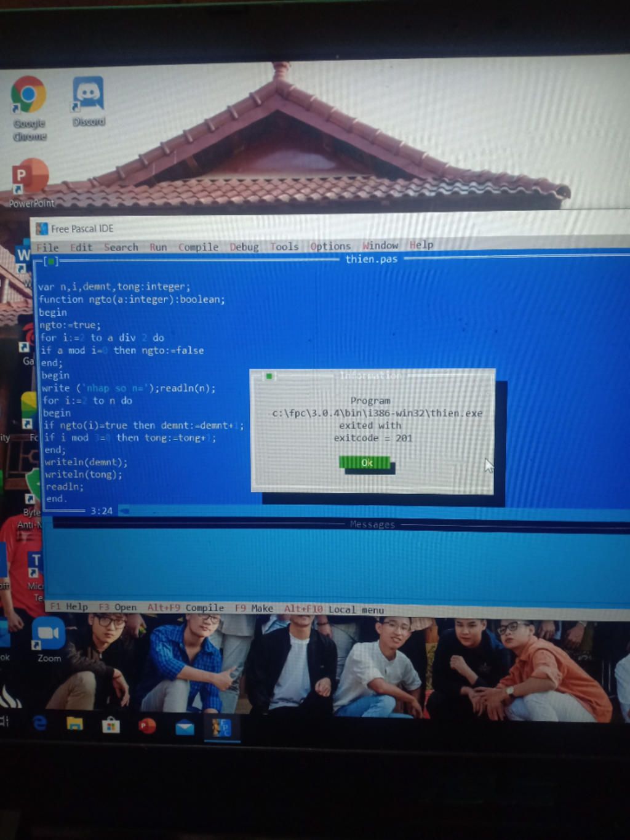
Task: Open the Debug menu
Action: tap(244, 247)
